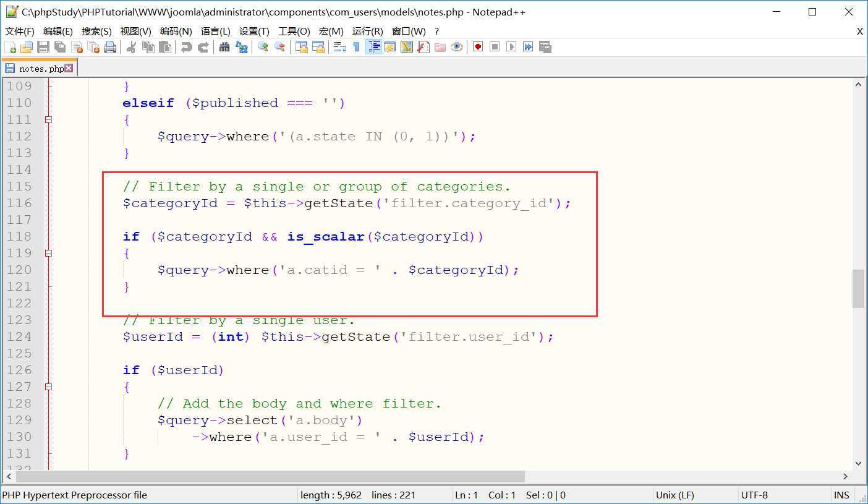
Task: Toggle the INS insert mode indicator
Action: coord(841,495)
